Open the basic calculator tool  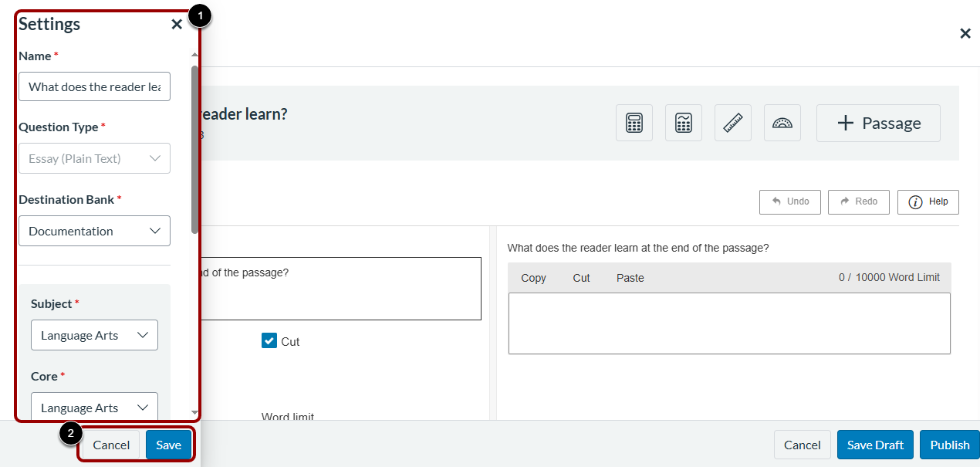634,123
